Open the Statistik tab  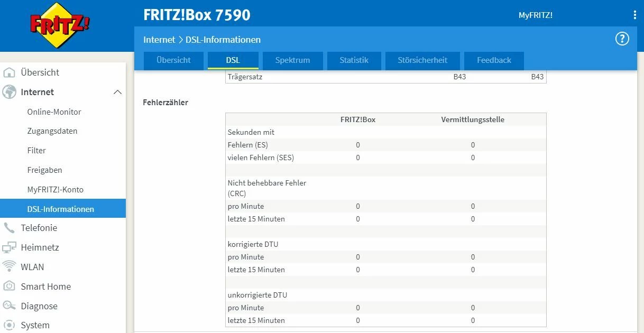point(354,60)
